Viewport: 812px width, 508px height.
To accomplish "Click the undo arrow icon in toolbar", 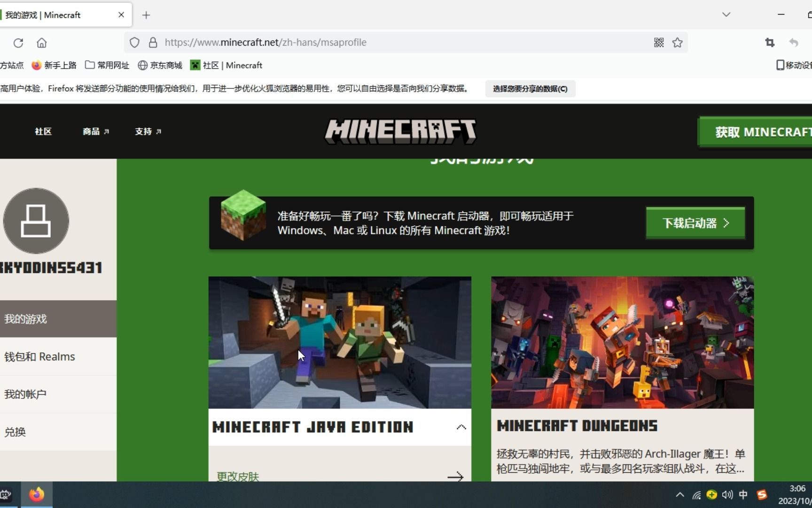I will tap(794, 42).
